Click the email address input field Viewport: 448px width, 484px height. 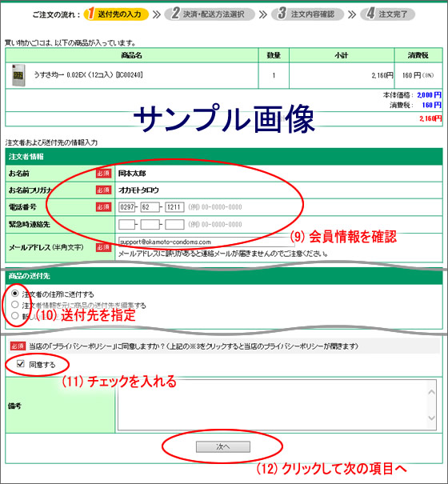(206, 242)
